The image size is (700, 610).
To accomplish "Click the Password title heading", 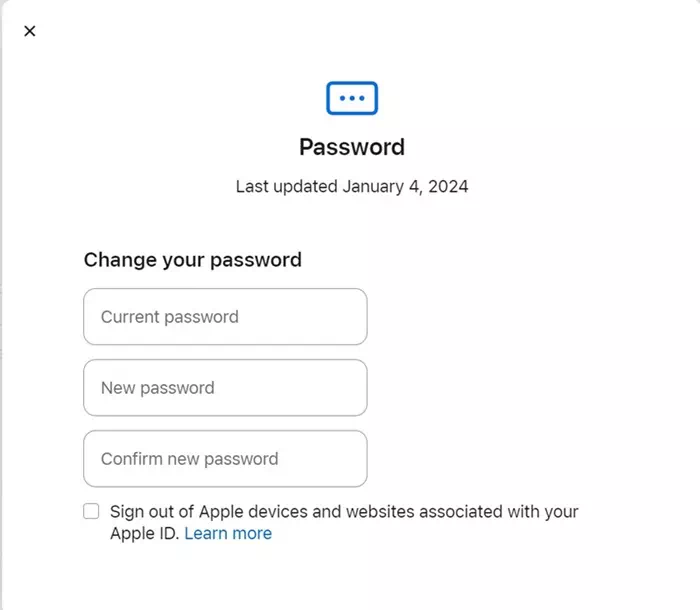I will click(x=352, y=147).
